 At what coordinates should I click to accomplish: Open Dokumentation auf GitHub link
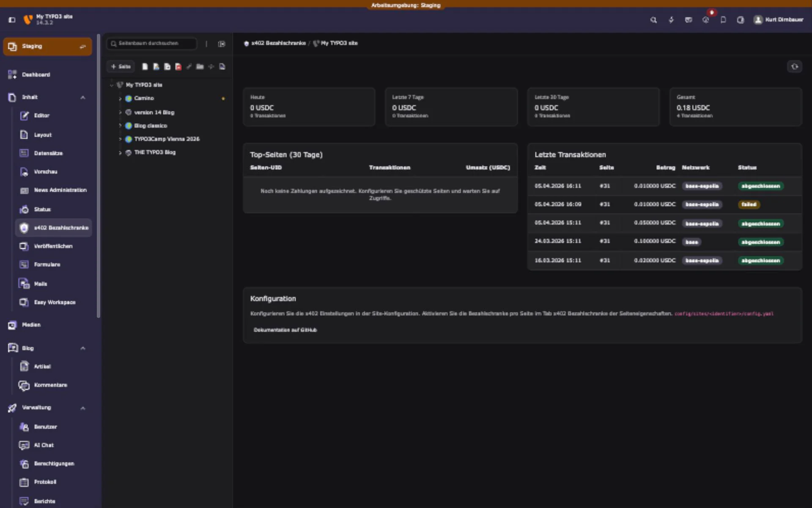[x=285, y=330]
